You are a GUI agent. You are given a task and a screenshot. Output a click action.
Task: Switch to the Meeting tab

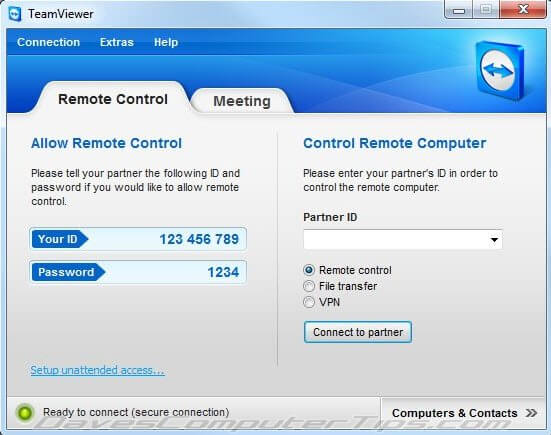click(242, 101)
